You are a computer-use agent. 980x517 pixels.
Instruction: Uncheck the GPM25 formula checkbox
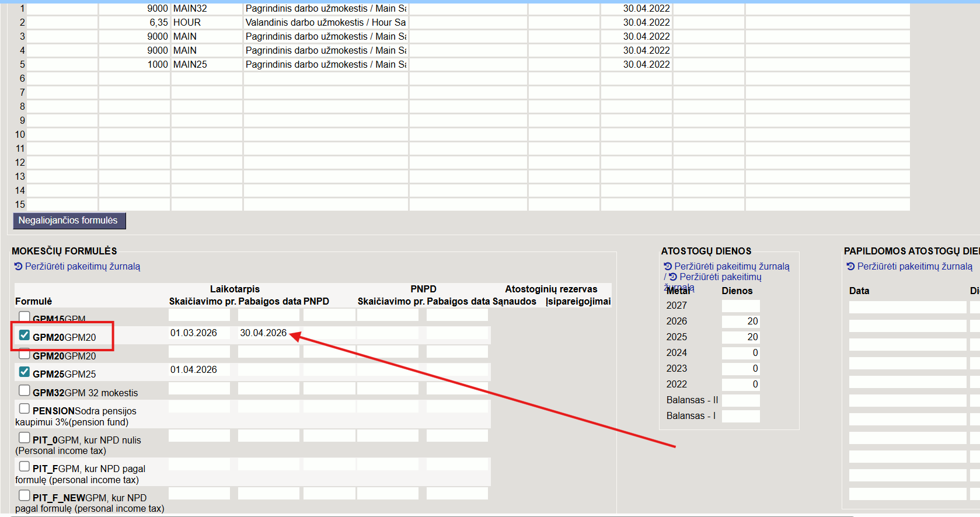tap(25, 372)
